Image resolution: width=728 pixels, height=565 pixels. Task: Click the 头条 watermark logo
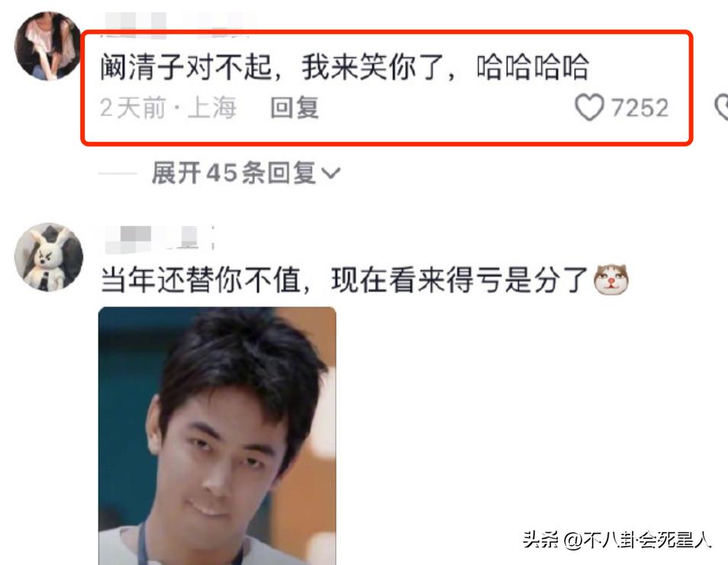tap(541, 540)
